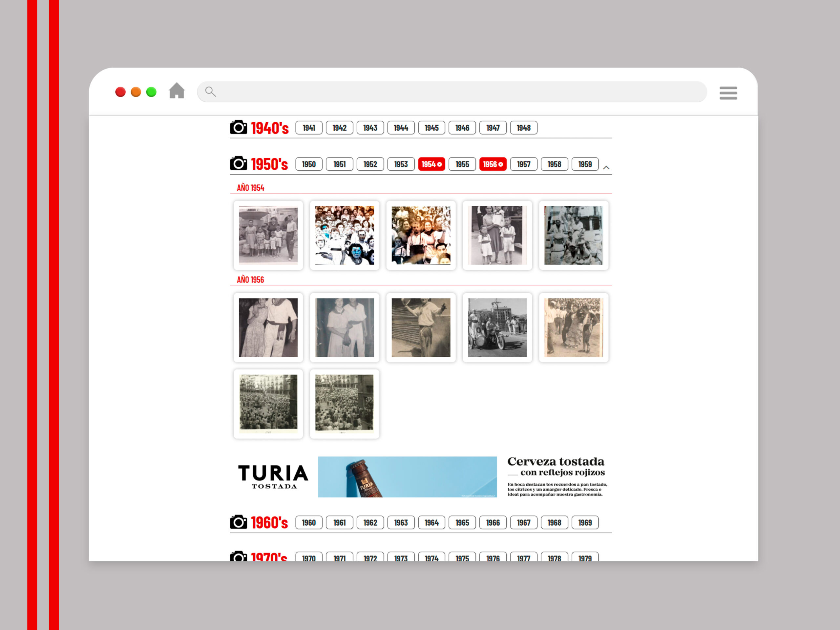Viewport: 840px width, 630px height.
Task: Select the 1944 year button
Action: coord(401,128)
